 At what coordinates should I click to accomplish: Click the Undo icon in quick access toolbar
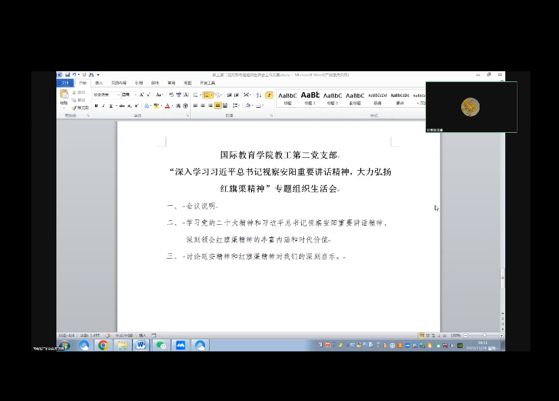pyautogui.click(x=74, y=75)
